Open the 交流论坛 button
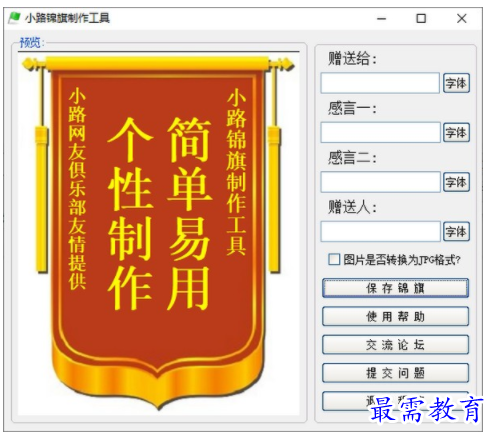This screenshot has width=492, height=441. pos(395,345)
